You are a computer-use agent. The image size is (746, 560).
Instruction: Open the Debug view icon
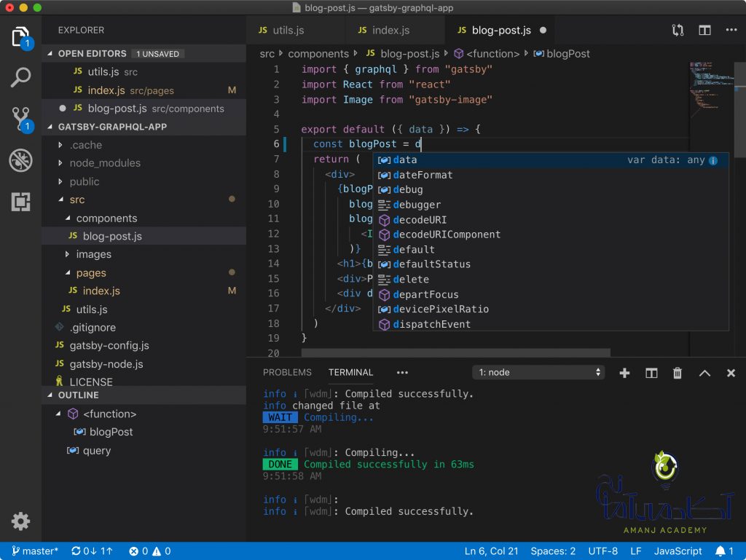[20, 160]
